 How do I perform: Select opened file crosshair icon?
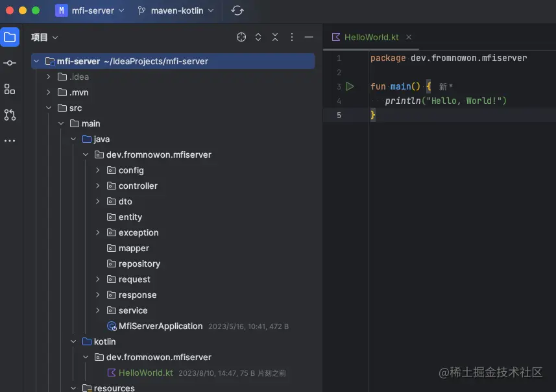(x=241, y=37)
